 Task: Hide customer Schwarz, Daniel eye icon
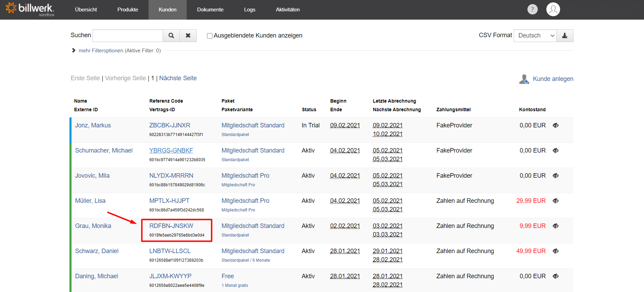pyautogui.click(x=556, y=251)
